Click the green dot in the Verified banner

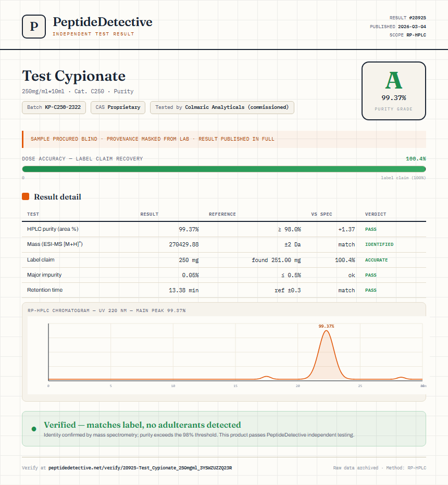pyautogui.click(x=34, y=429)
